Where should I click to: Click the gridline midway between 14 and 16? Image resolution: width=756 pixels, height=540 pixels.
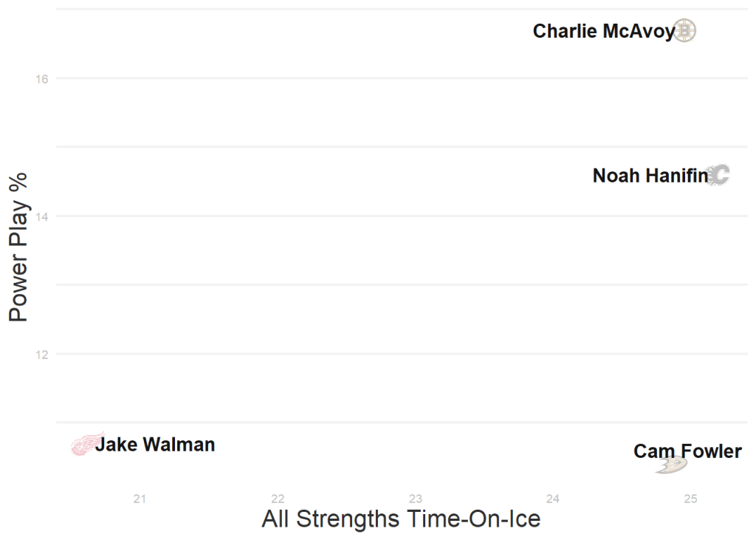point(369,147)
